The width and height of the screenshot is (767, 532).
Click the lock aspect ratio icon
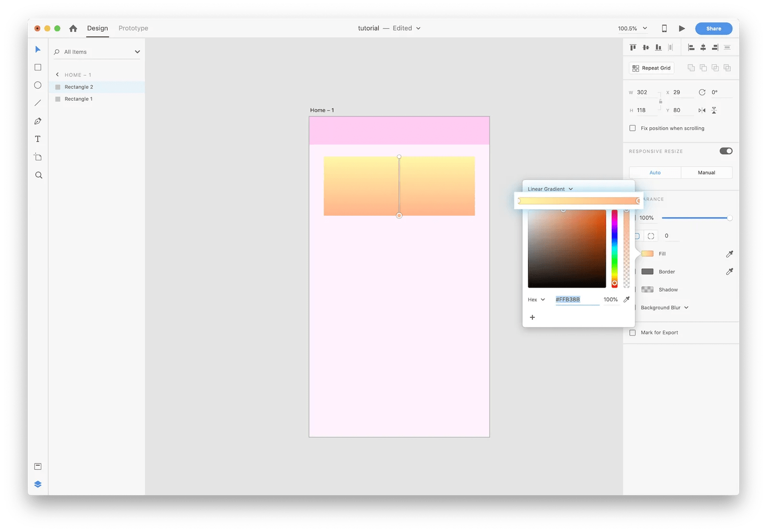click(660, 101)
